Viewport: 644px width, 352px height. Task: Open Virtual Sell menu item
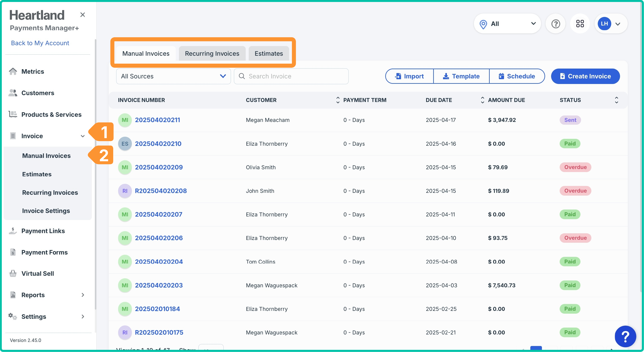37,273
